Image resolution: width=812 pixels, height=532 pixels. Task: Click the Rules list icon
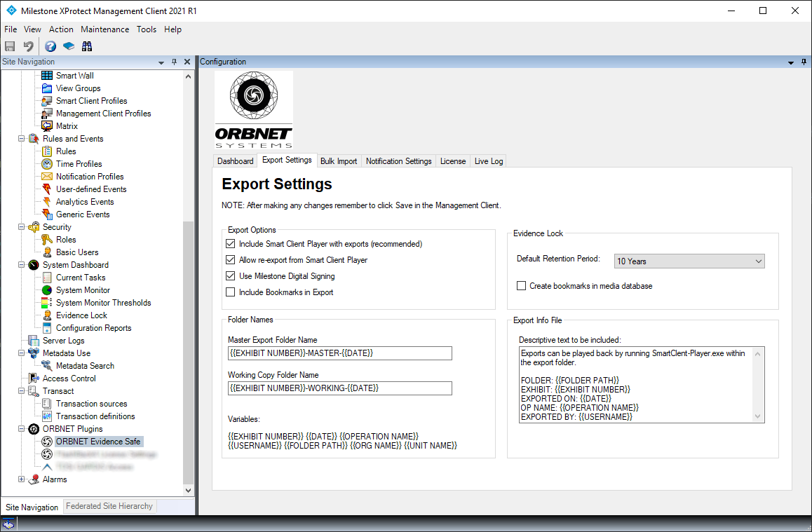click(x=47, y=151)
